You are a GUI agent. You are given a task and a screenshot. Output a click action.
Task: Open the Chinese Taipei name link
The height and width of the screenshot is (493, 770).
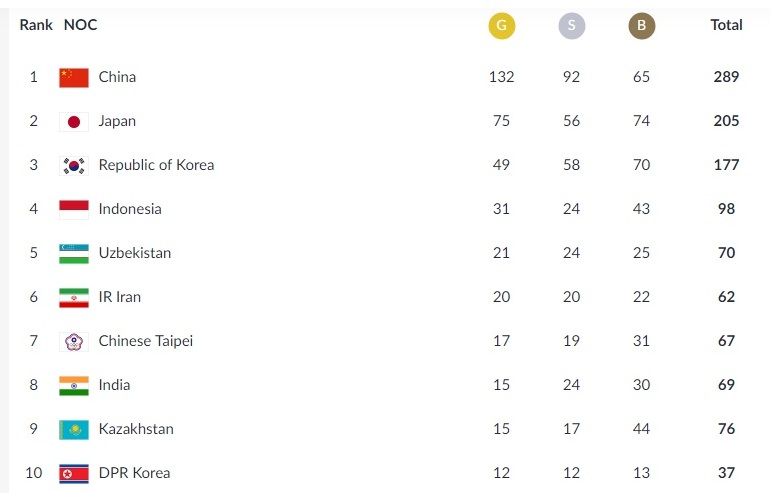146,341
